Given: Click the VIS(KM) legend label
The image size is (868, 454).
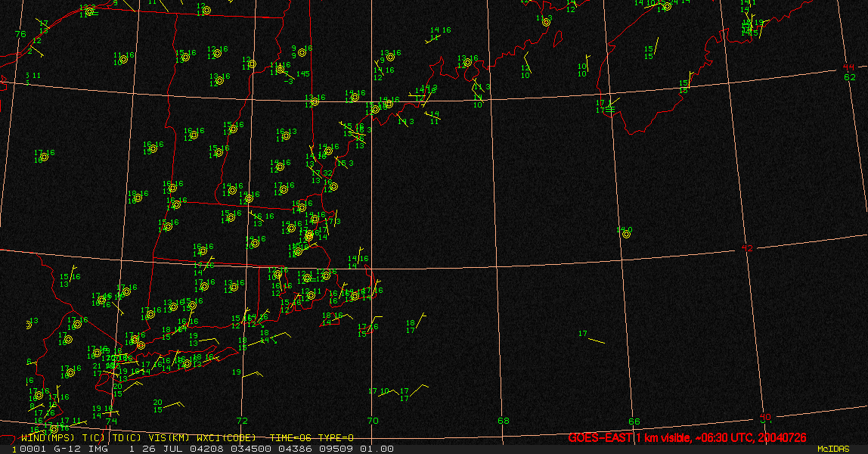Looking at the screenshot, I should pyautogui.click(x=169, y=438).
